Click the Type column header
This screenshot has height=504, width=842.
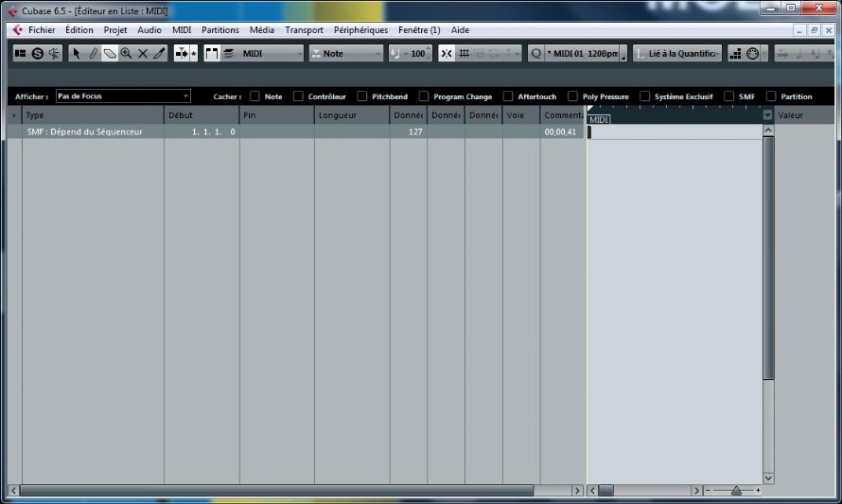point(93,114)
